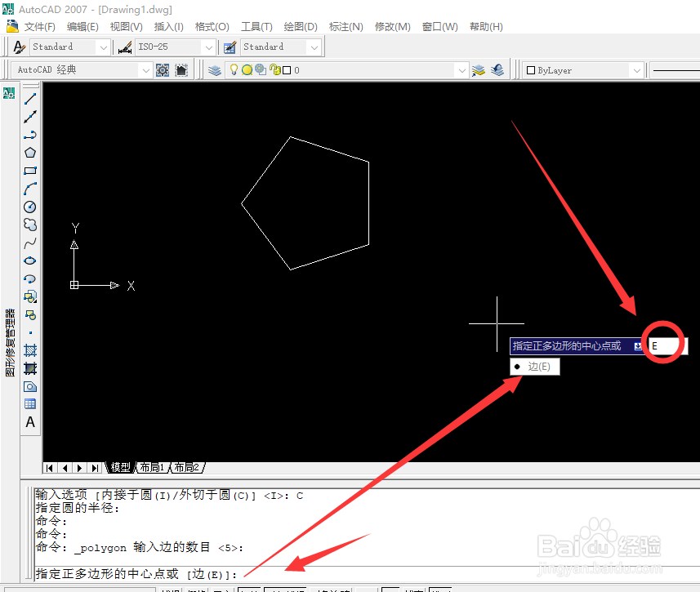
Task: Open the 插入(I) menu
Action: coord(169,27)
